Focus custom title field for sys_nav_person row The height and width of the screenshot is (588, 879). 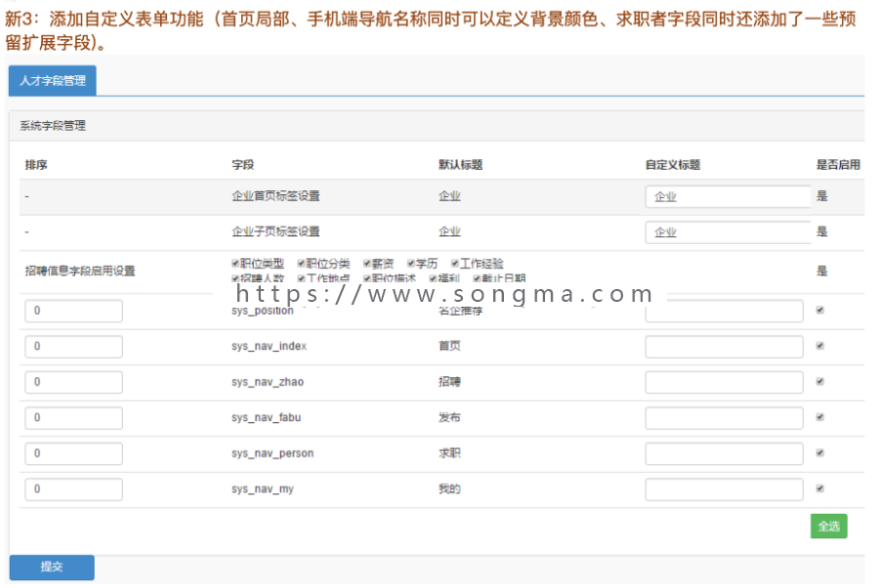click(x=724, y=453)
